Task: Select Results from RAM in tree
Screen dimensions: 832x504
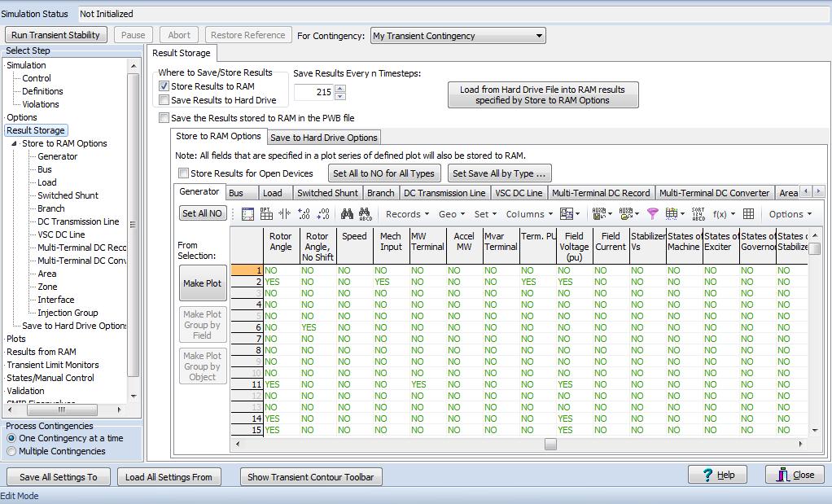Action: click(x=42, y=352)
